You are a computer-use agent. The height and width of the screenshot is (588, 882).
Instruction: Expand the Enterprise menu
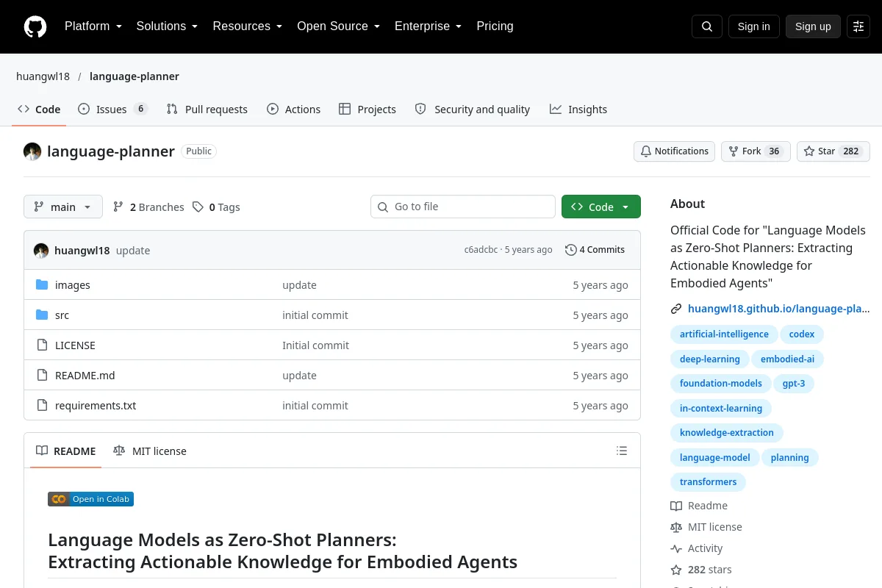coord(428,26)
